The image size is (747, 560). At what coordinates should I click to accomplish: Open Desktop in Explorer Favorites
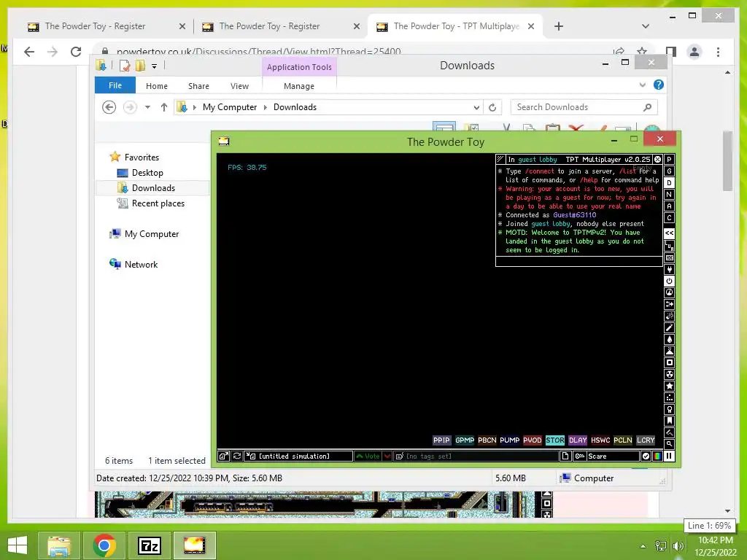(x=147, y=173)
